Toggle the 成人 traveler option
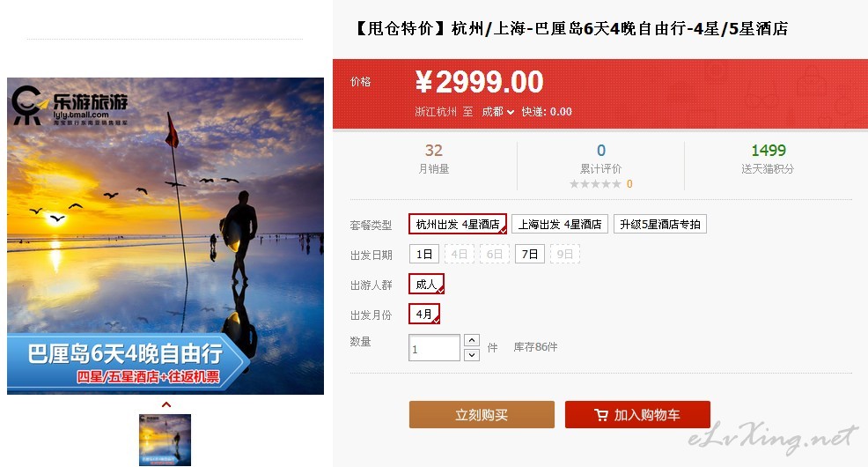This screenshot has width=868, height=467. pyautogui.click(x=426, y=285)
